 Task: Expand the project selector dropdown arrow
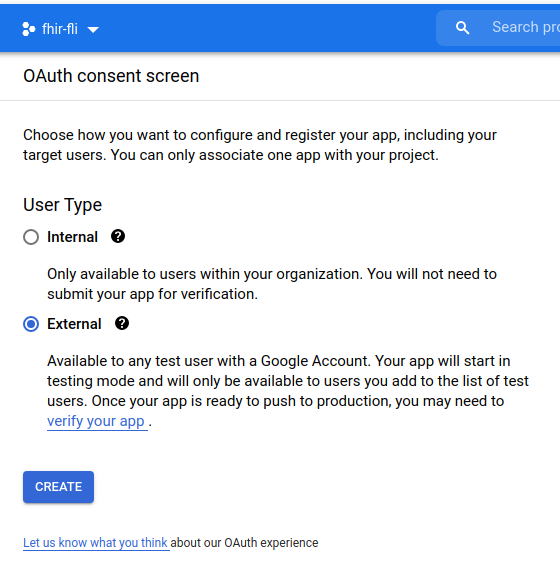point(93,29)
